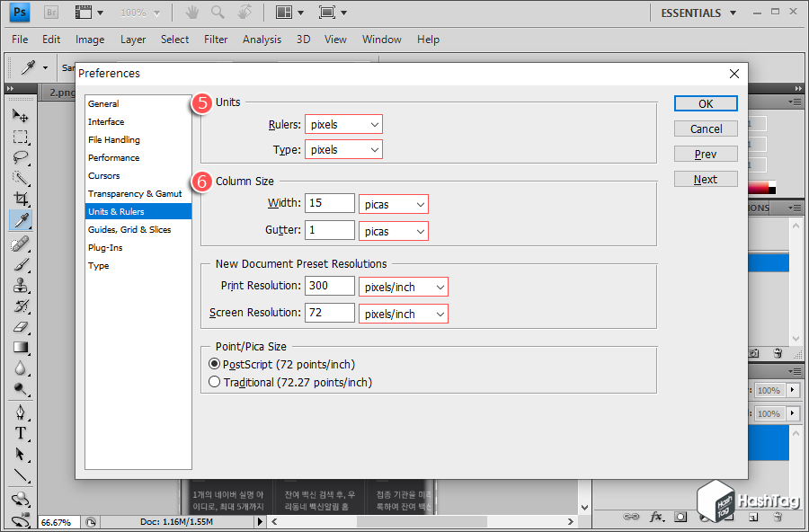Select the History Brush tool
The width and height of the screenshot is (809, 532).
[x=20, y=306]
